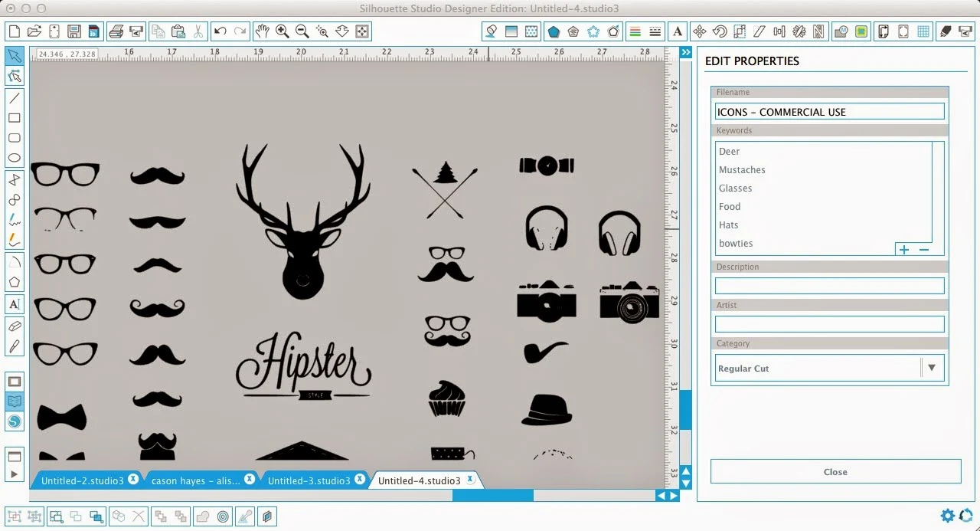
Task: Click the Undo arrow icon
Action: [220, 31]
